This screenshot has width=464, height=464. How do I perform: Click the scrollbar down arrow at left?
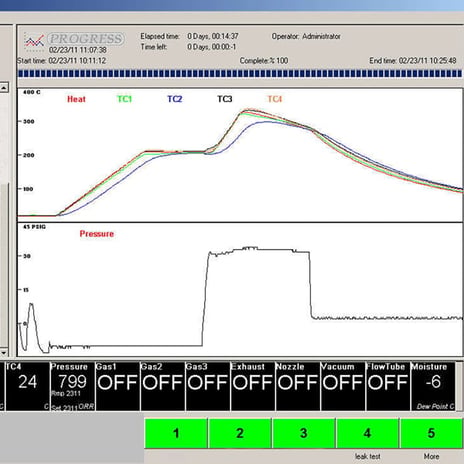click(4, 352)
